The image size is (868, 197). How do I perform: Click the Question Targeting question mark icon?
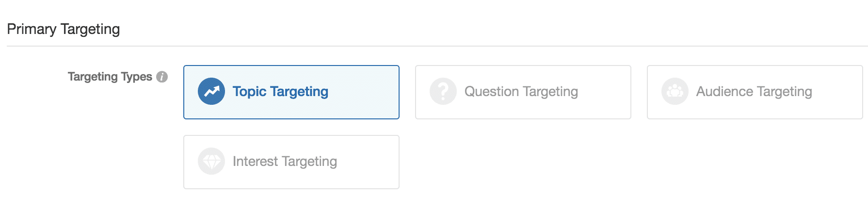click(x=443, y=92)
